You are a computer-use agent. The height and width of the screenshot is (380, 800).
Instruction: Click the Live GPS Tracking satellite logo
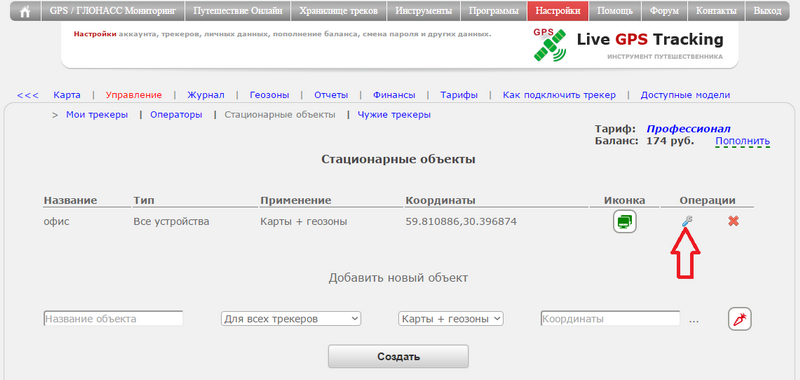coord(549,44)
